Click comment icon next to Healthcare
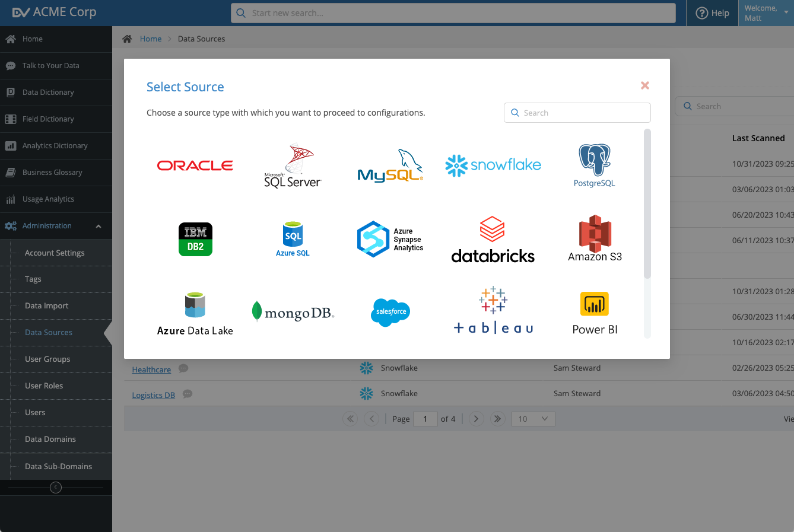 184,368
